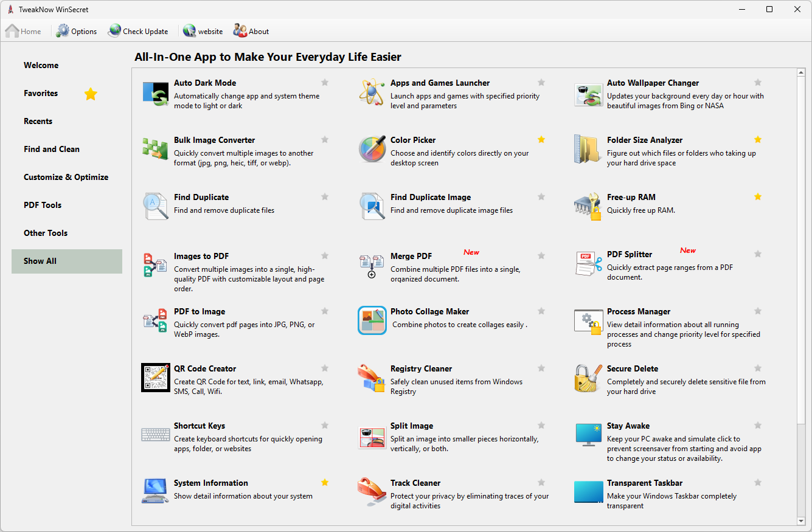
Task: Switch to Recents in sidebar
Action: pos(67,121)
